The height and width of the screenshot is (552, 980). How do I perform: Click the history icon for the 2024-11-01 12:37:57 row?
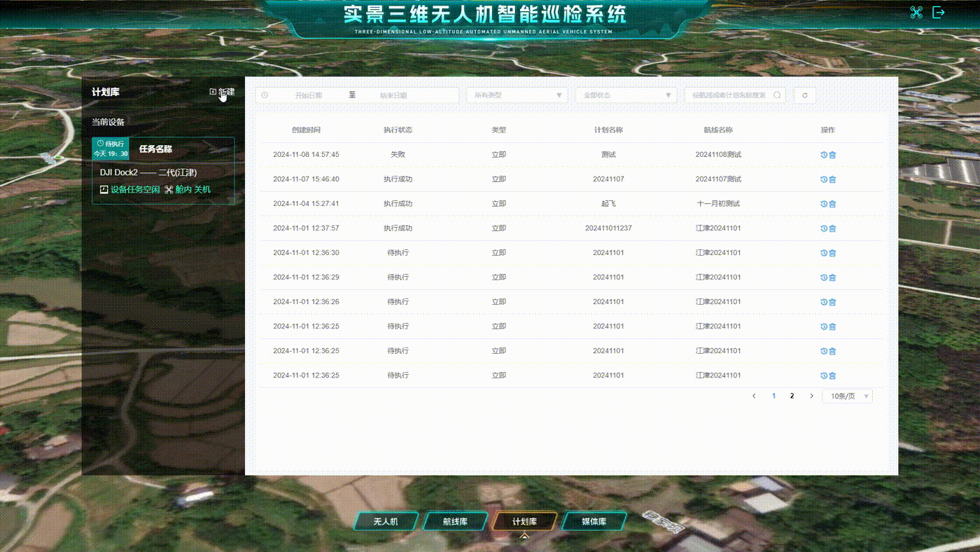click(824, 228)
